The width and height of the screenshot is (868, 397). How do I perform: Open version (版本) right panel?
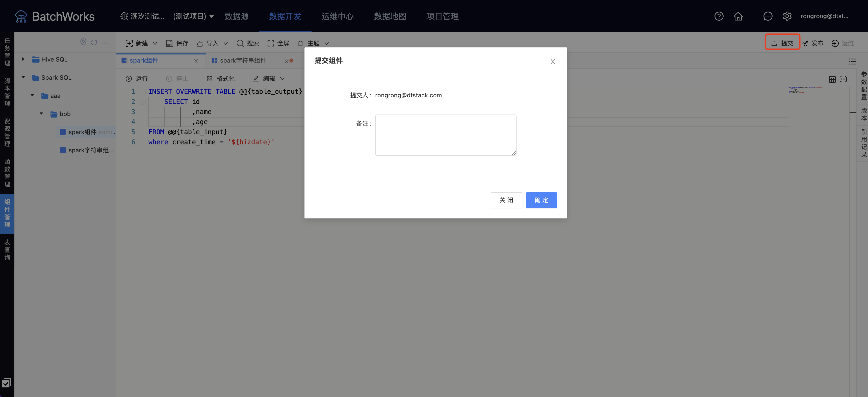click(864, 114)
